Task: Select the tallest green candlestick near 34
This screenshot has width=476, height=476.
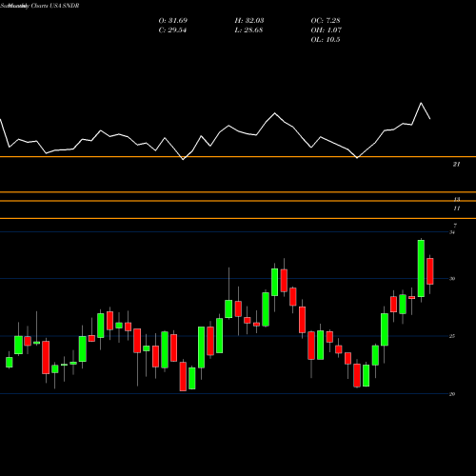Action: coord(421,268)
